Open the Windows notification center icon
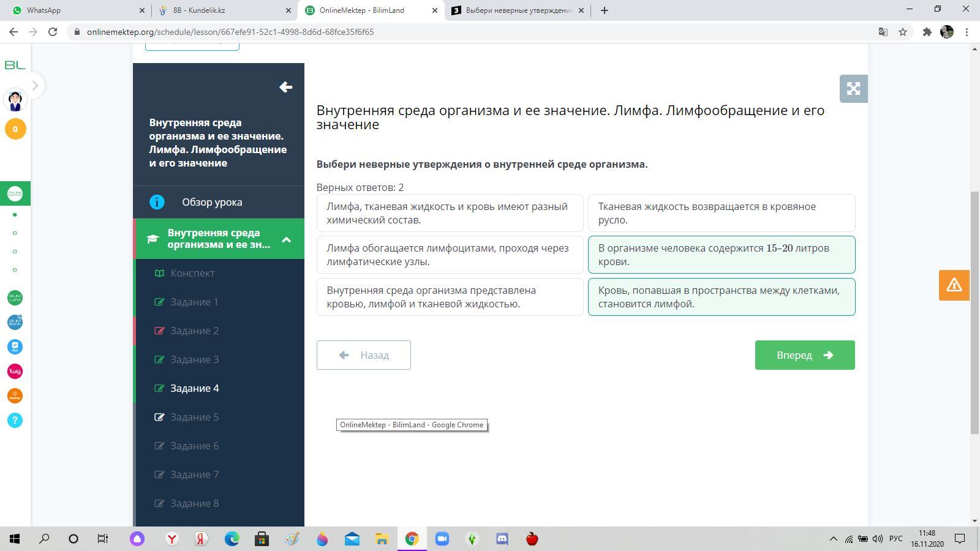This screenshot has height=551, width=980. pyautogui.click(x=960, y=539)
